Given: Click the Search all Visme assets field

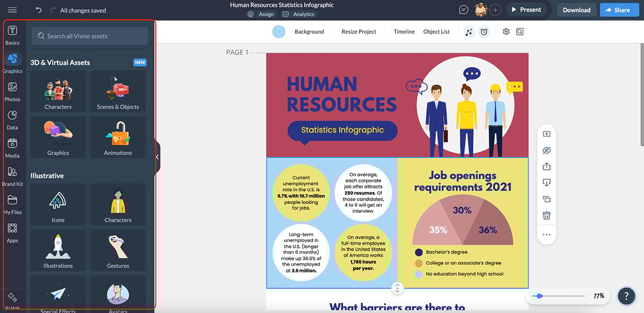Looking at the screenshot, I should pos(89,35).
